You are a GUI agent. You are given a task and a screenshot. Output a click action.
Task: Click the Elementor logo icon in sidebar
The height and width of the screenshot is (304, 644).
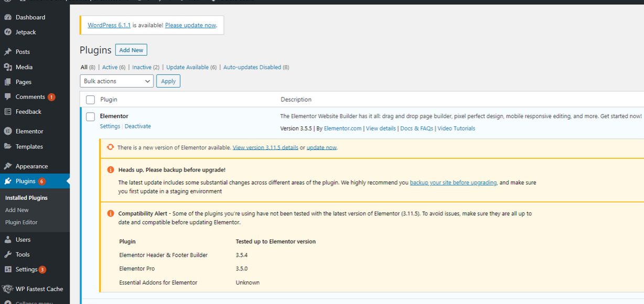tap(8, 132)
